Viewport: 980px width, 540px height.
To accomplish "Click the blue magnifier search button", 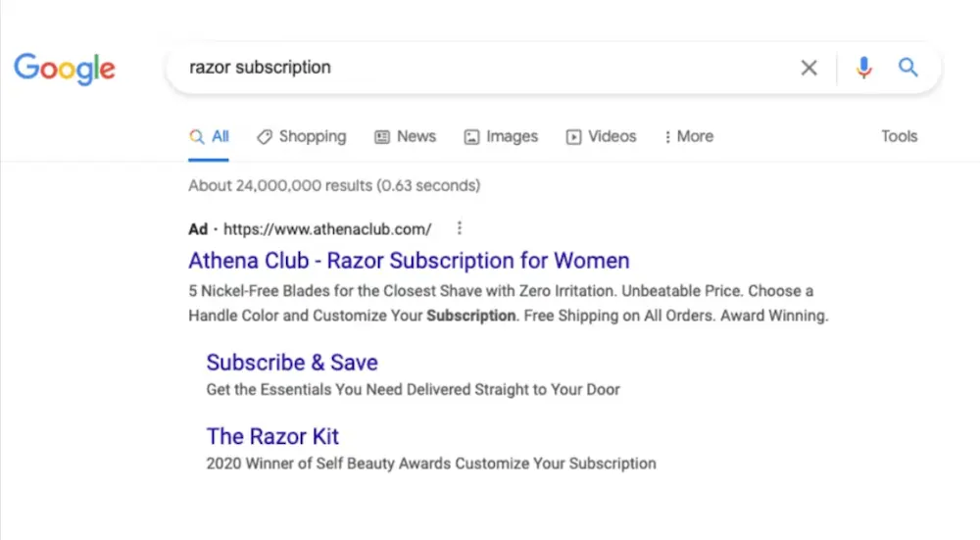I will [908, 68].
